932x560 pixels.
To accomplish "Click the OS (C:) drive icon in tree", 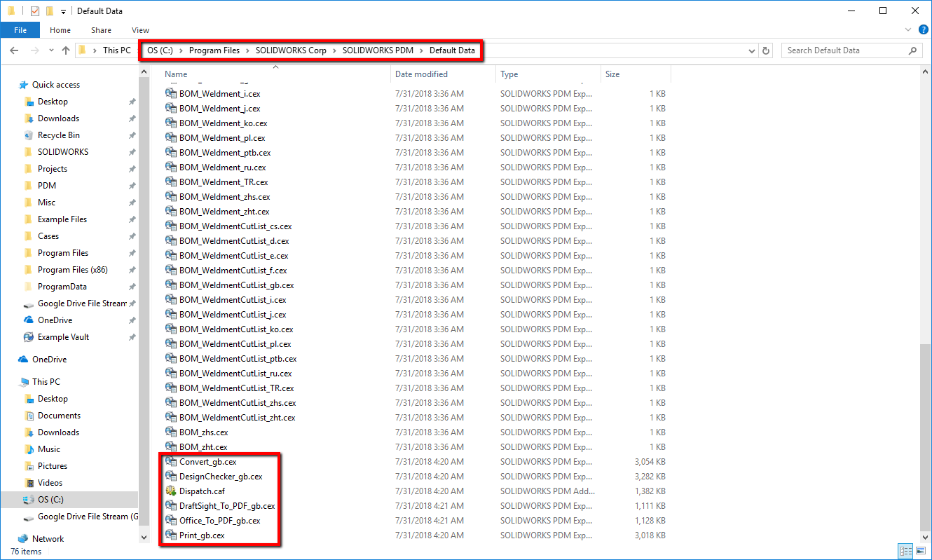I will 29,500.
